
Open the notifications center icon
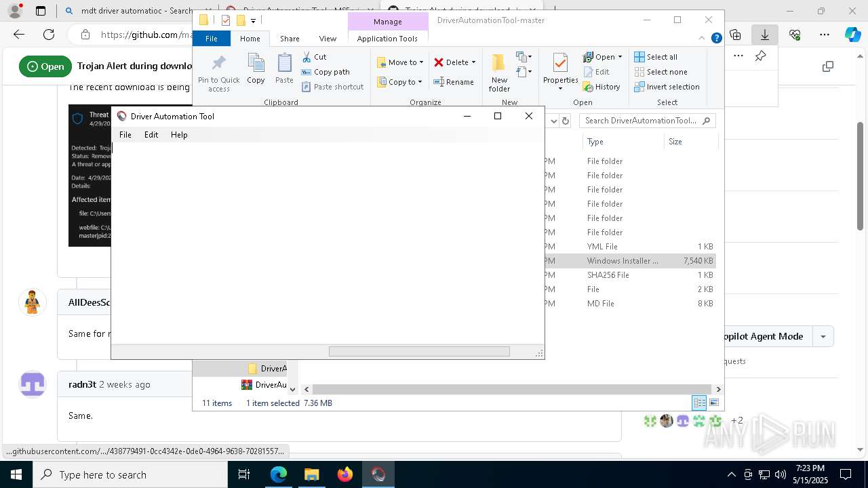pos(846,474)
